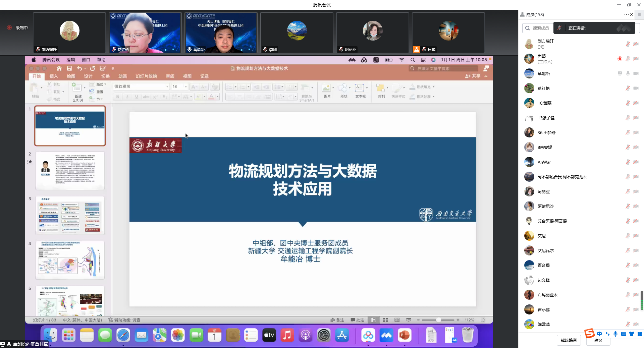The height and width of the screenshot is (348, 644).
Task: Toggle camera for 刘方瑞轩 in member list
Action: pos(636,44)
